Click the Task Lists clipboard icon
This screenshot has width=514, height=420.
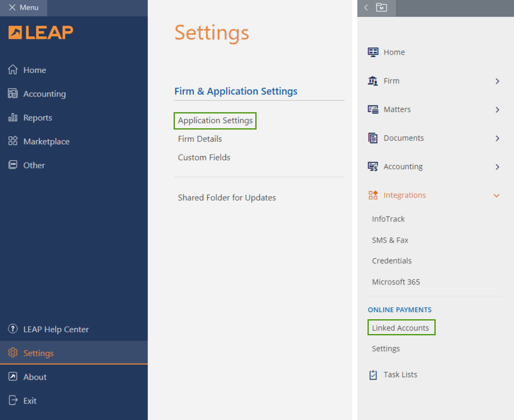[373, 375]
